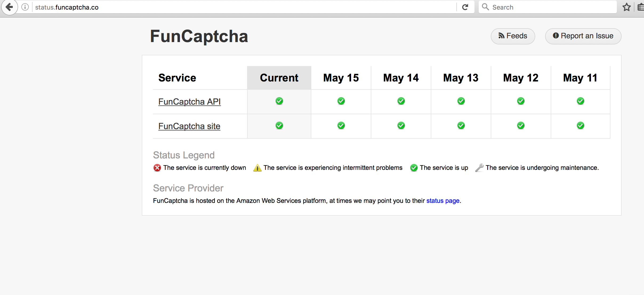Click FunCaptcha API May 12 status icon
This screenshot has height=295, width=644.
[521, 101]
